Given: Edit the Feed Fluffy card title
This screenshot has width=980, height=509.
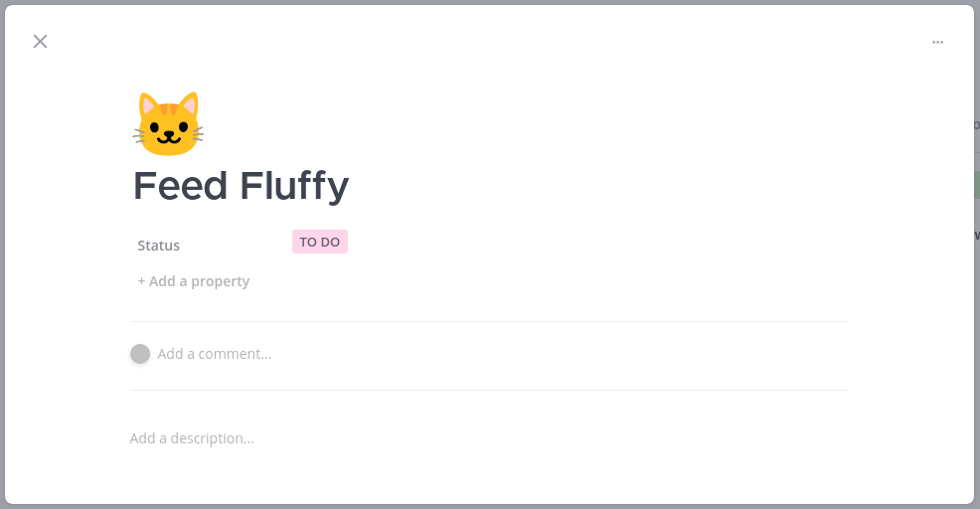Looking at the screenshot, I should coord(242,186).
